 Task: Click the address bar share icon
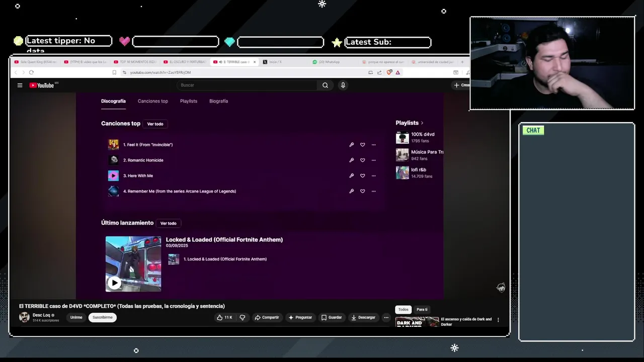coord(379,72)
